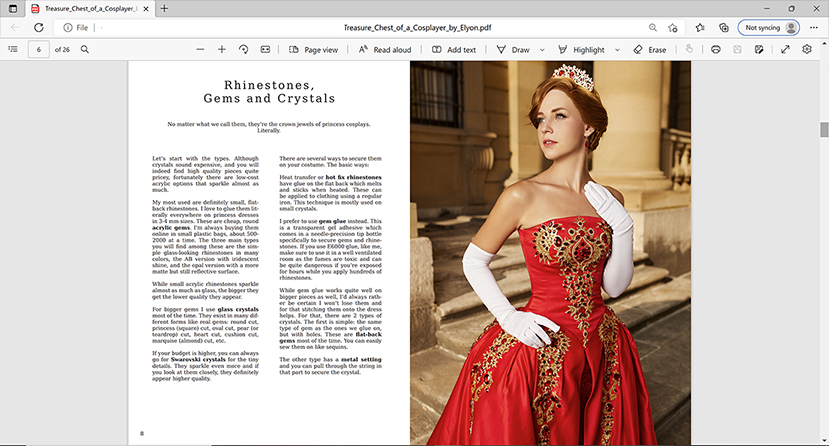Click the page number input field

pos(40,49)
